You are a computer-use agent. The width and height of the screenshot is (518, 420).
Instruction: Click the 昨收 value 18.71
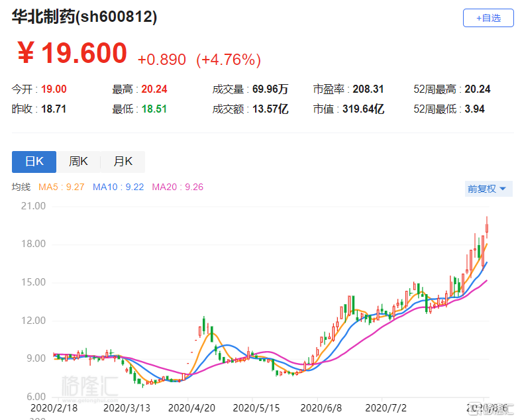tap(54, 109)
